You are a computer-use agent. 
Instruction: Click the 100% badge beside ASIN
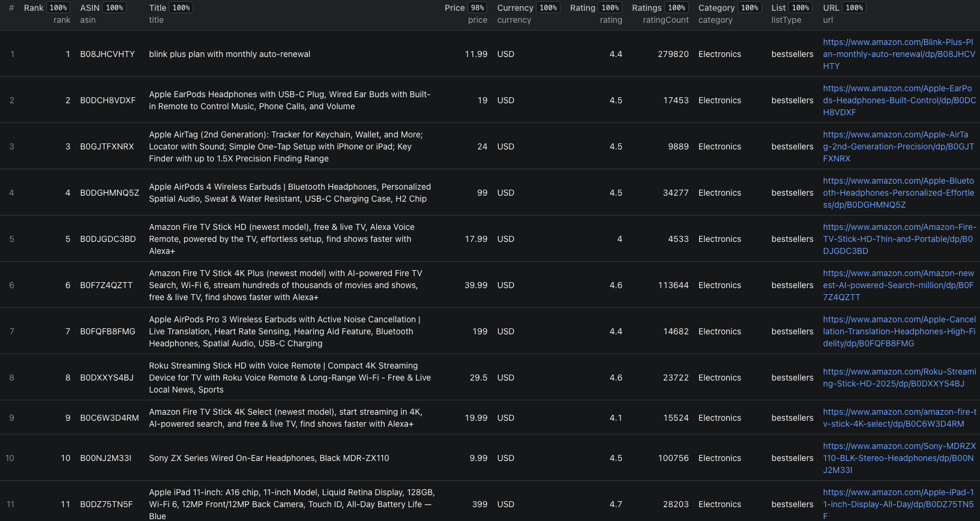tap(115, 8)
